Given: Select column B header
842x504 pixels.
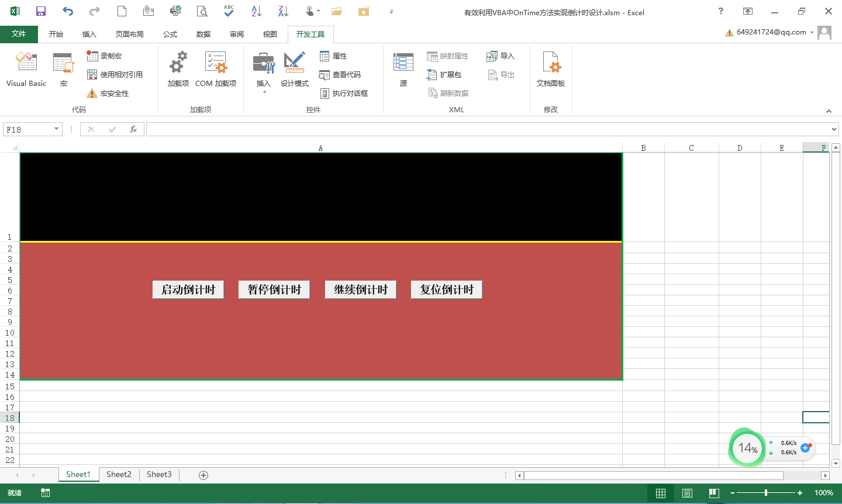Looking at the screenshot, I should click(x=643, y=148).
